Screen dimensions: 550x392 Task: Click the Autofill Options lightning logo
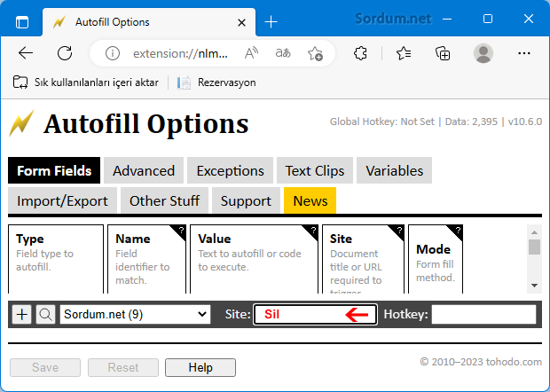tap(22, 123)
